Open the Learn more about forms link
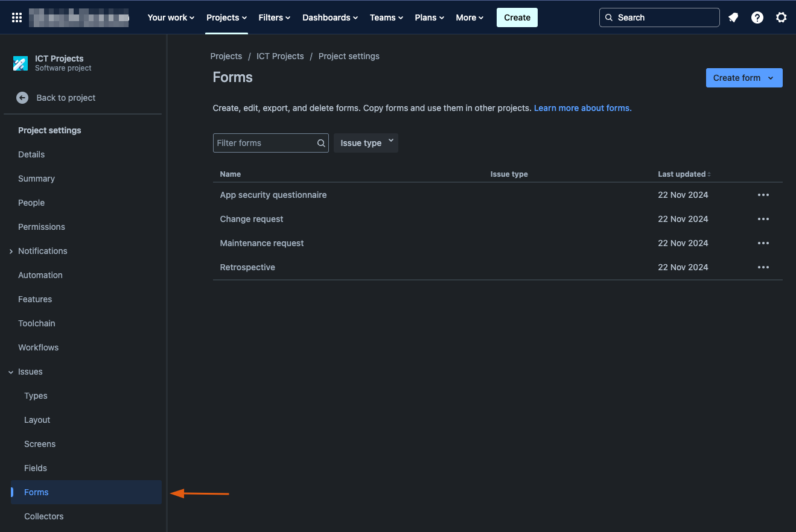Screen dimensions: 796x532 pyautogui.click(x=581, y=107)
